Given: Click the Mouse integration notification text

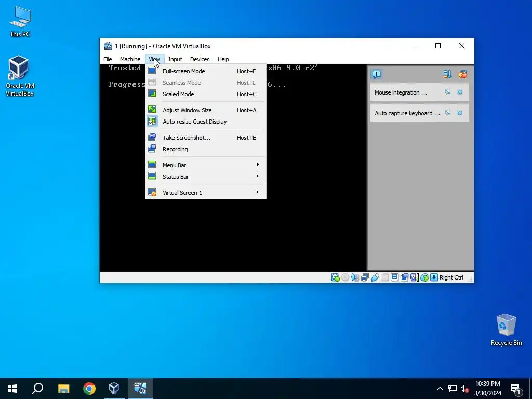Looking at the screenshot, I should (401, 92).
